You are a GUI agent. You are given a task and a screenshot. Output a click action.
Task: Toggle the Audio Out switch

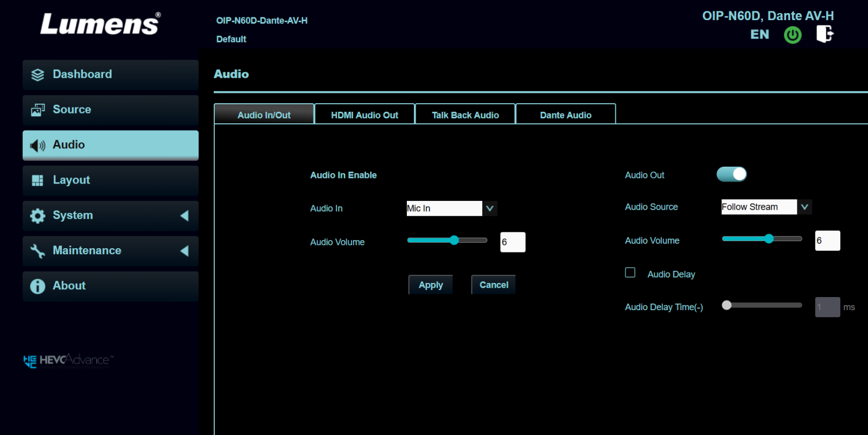click(731, 174)
